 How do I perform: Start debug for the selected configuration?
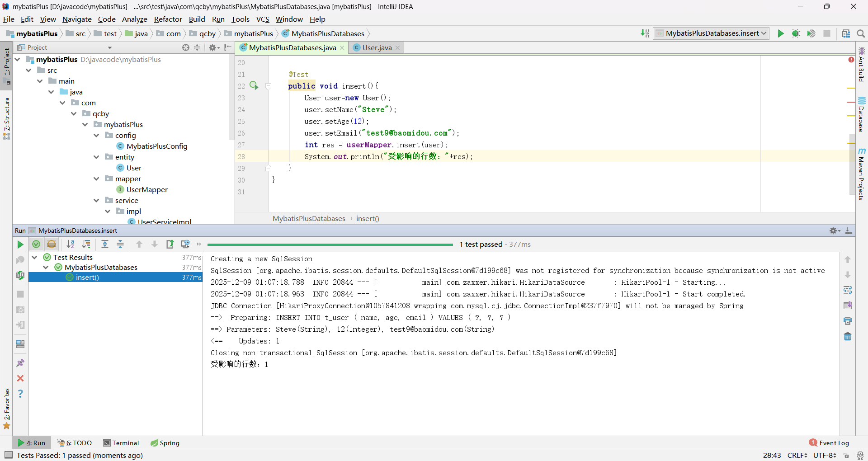pyautogui.click(x=796, y=33)
